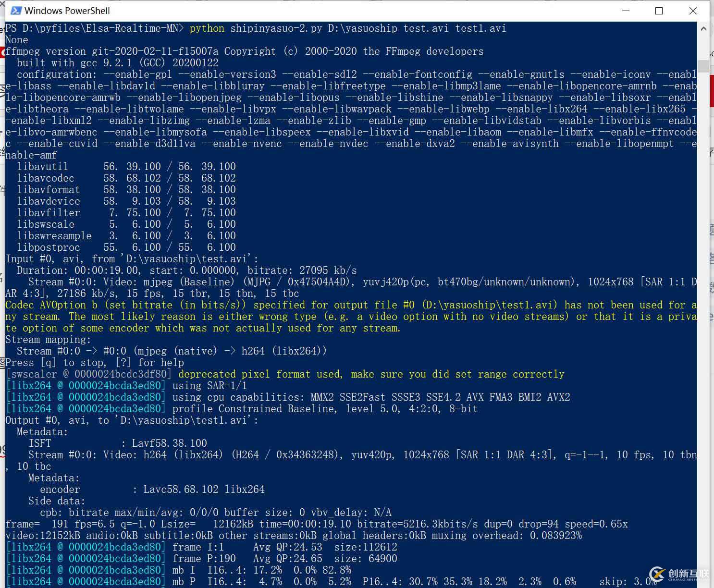Click the 'mb I I16..4: 17.2%' line

pyautogui.click(x=178, y=570)
